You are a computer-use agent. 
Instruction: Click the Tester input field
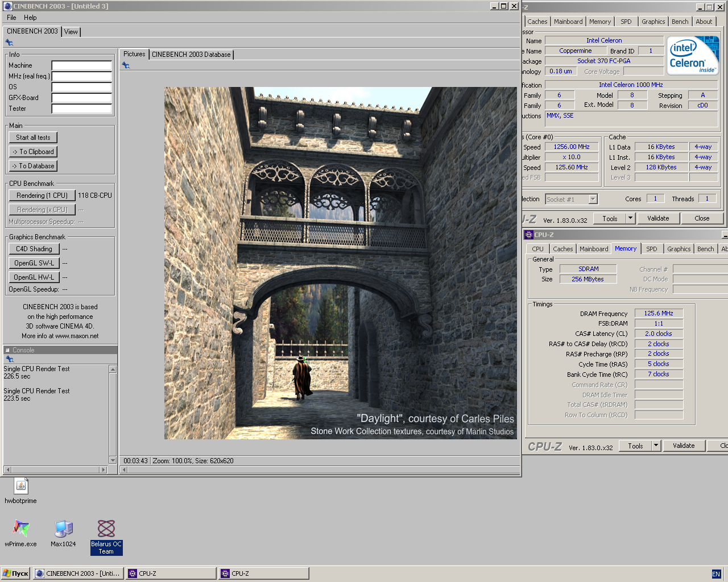click(82, 109)
